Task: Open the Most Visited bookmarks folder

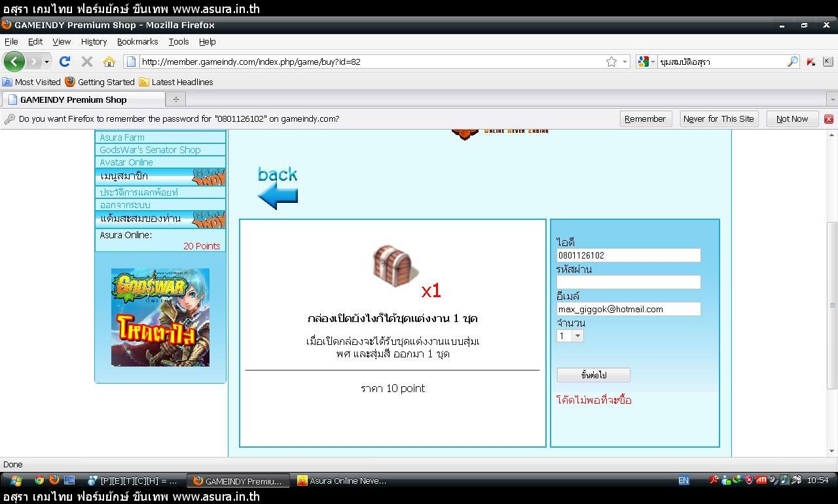Action: tap(31, 82)
